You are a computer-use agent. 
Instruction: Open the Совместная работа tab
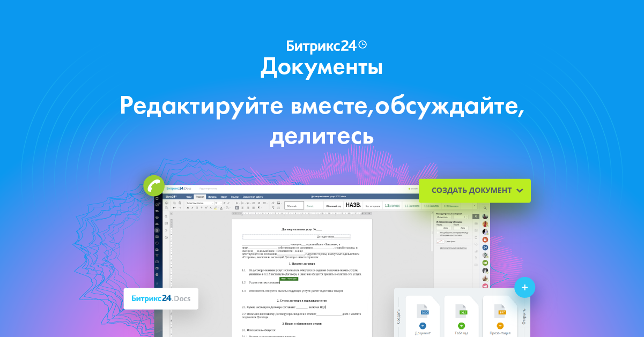pyautogui.click(x=253, y=197)
